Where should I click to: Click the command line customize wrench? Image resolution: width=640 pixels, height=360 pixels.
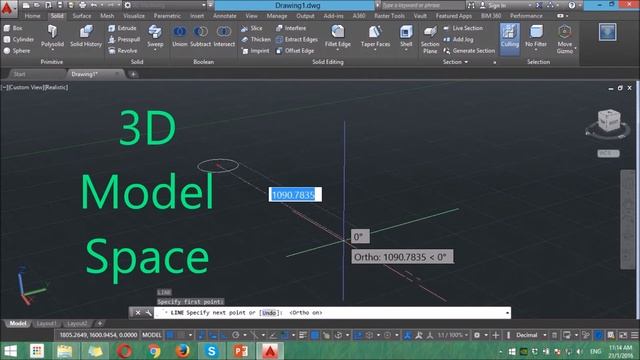coord(149,313)
